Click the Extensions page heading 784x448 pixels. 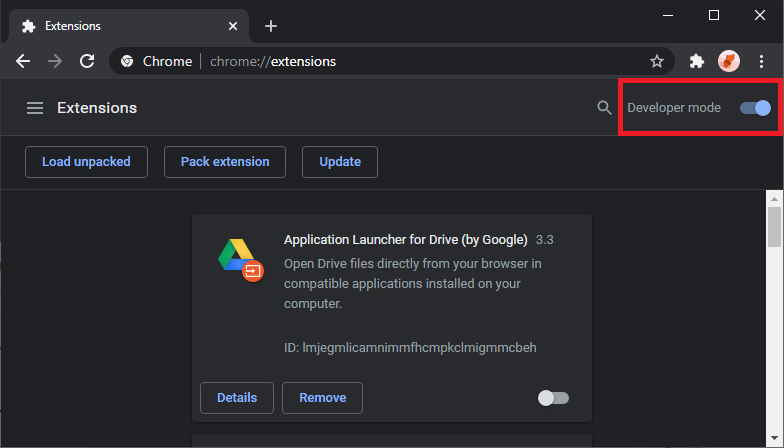pyautogui.click(x=97, y=108)
